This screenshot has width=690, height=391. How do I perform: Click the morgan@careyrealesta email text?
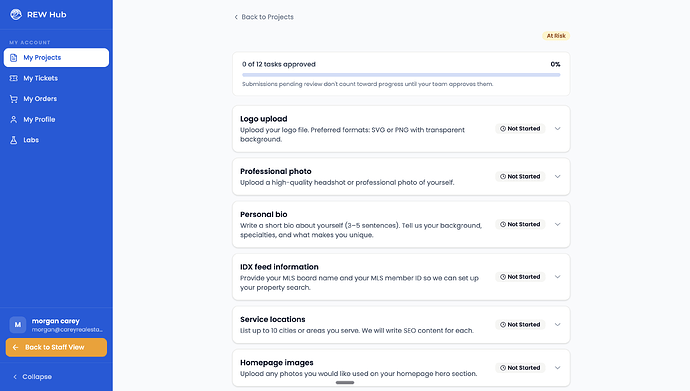[x=67, y=330]
